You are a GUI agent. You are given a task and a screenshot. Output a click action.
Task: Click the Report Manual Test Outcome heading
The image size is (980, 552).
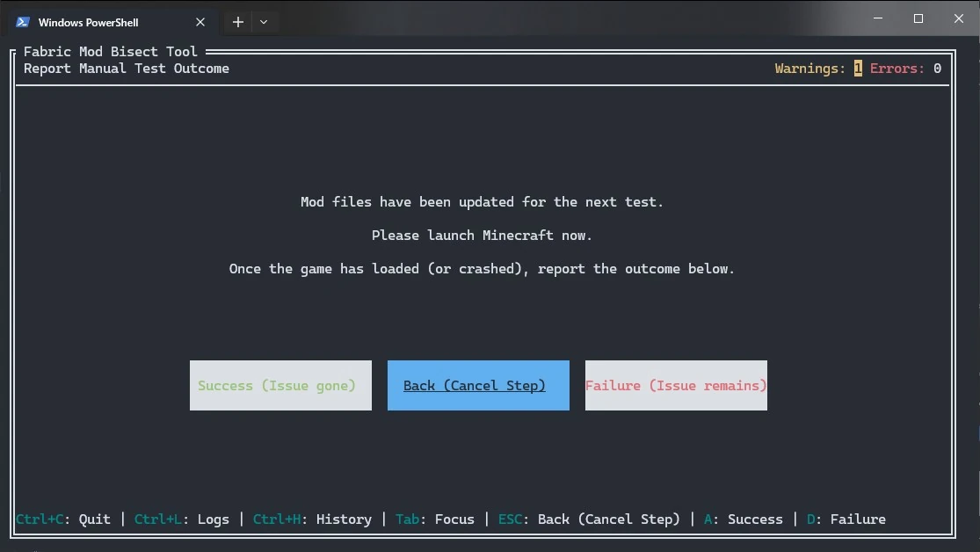pyautogui.click(x=127, y=69)
